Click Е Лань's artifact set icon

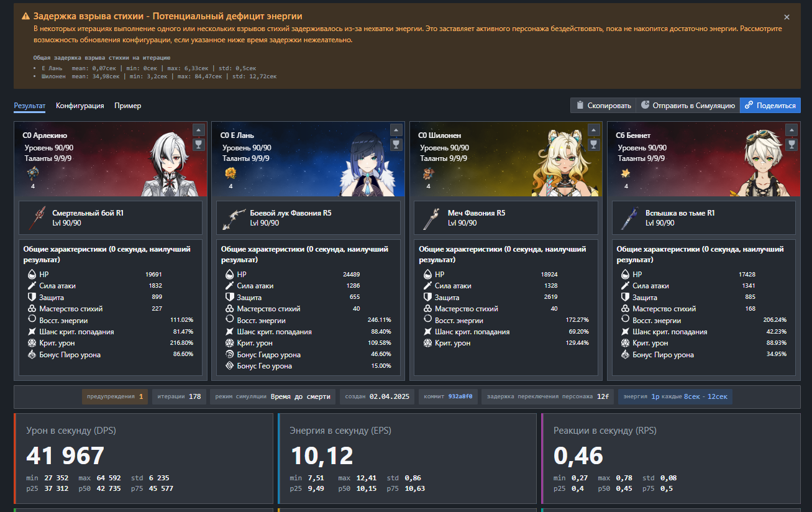(230, 173)
